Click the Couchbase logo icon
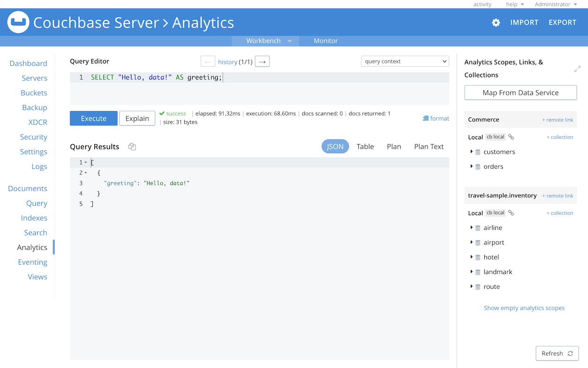This screenshot has height=368, width=588. [19, 22]
